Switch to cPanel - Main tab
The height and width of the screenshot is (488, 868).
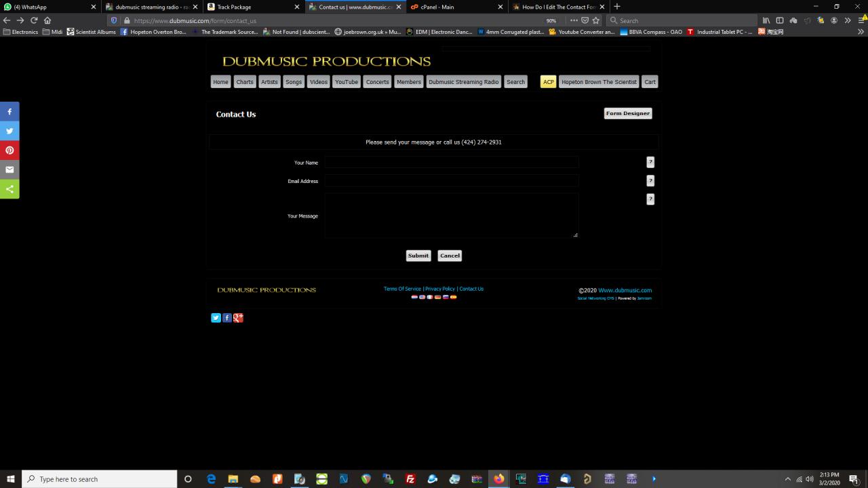click(458, 7)
